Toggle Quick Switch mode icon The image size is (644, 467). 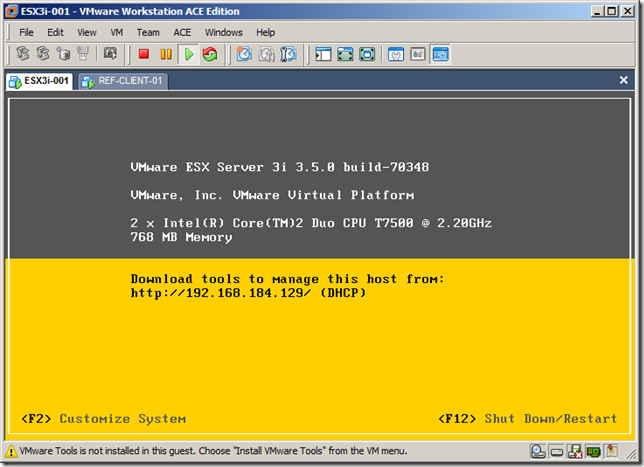tap(367, 54)
